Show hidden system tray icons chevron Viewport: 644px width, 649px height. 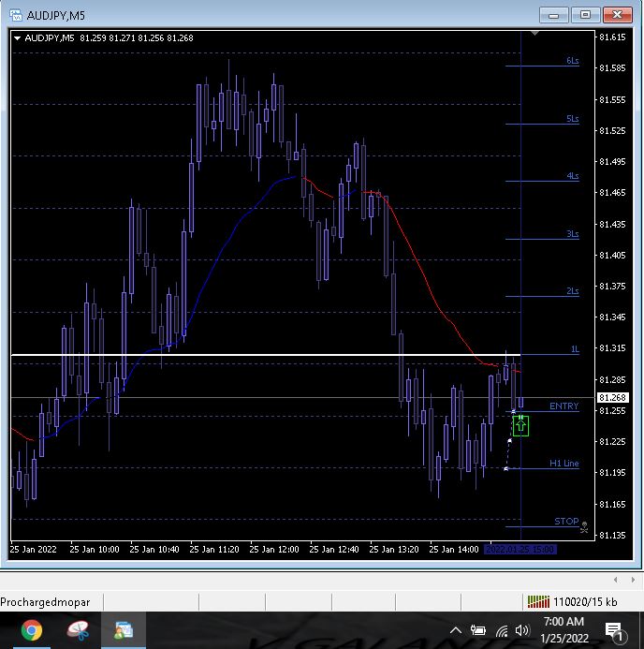pos(456,631)
